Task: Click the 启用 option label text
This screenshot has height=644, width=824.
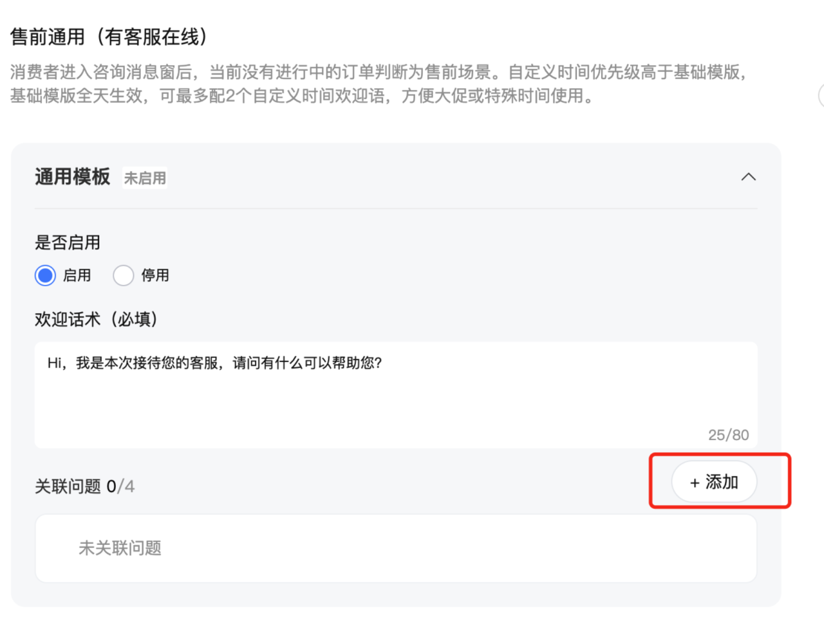Action: 77,275
